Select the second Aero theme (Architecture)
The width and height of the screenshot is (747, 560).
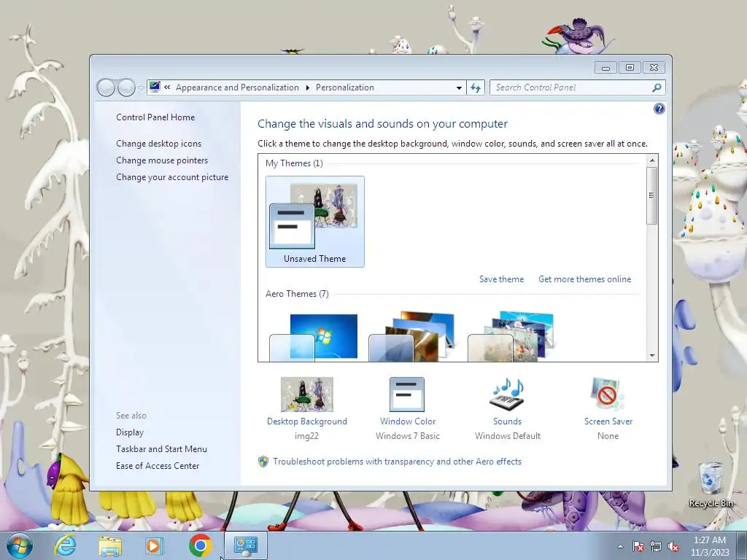click(412, 336)
